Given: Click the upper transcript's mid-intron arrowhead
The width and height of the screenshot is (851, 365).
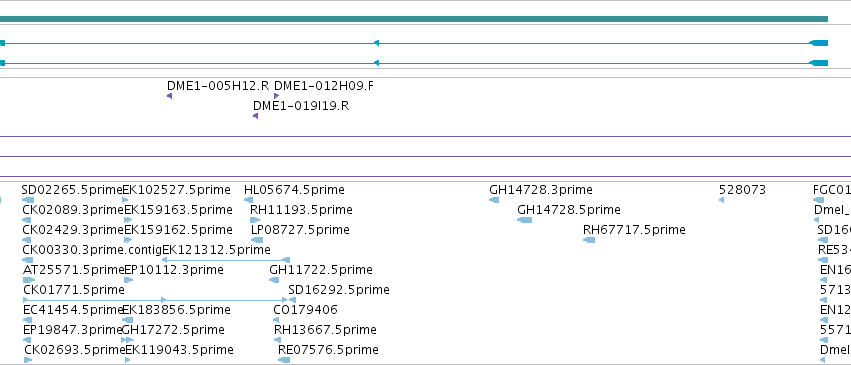Looking at the screenshot, I should tap(376, 43).
